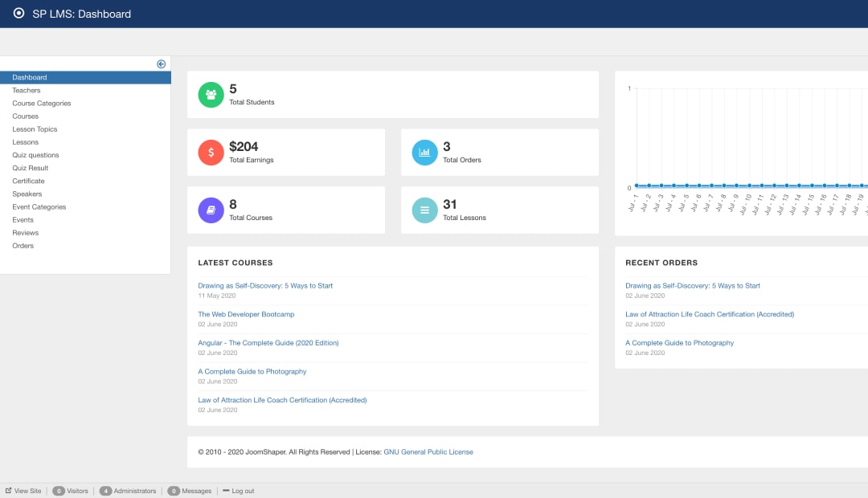
Task: Click the View Site link
Action: point(27,491)
